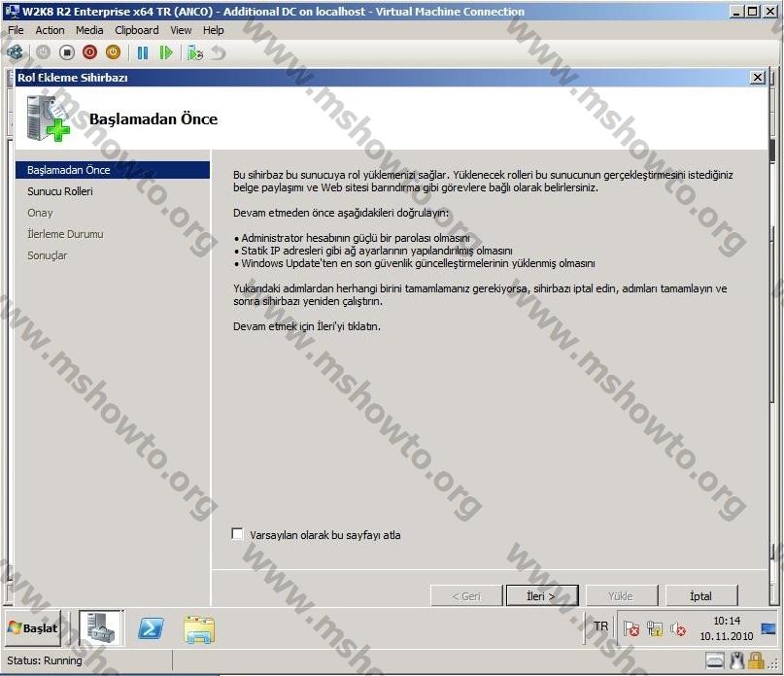This screenshot has width=784, height=676.
Task: Pause the virtual machine
Action: [143, 52]
